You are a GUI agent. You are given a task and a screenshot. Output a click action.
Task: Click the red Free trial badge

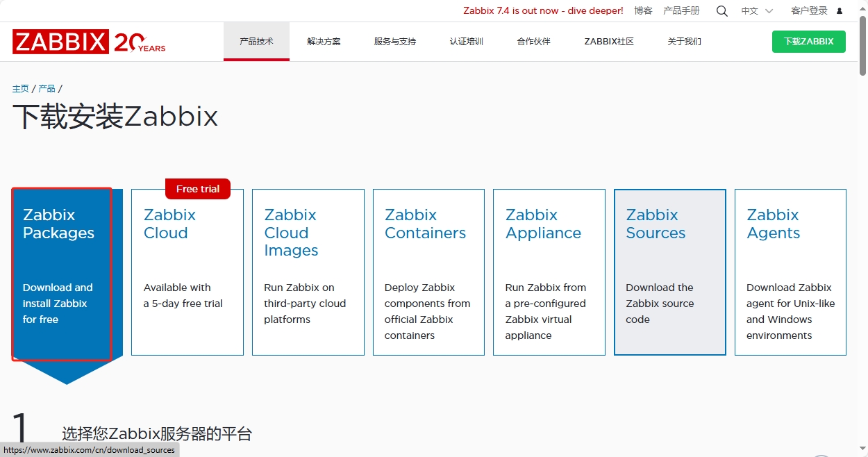tap(198, 189)
